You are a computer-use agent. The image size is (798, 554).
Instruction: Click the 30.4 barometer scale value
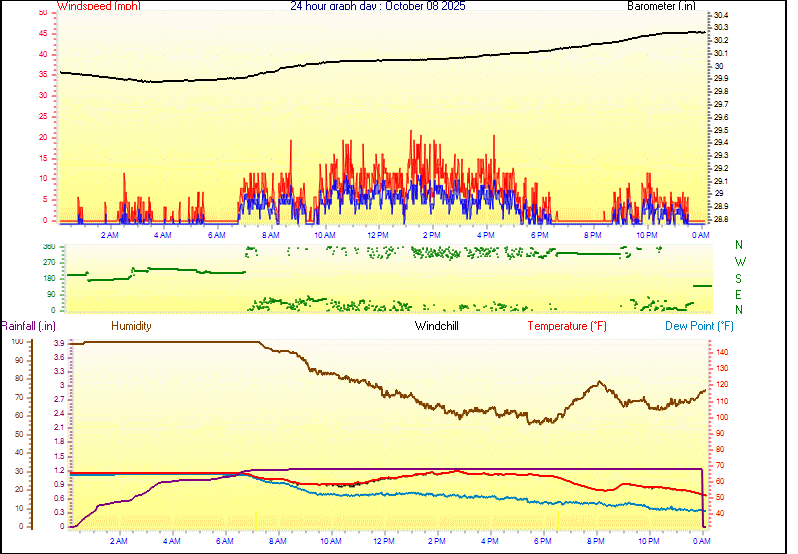pos(720,15)
